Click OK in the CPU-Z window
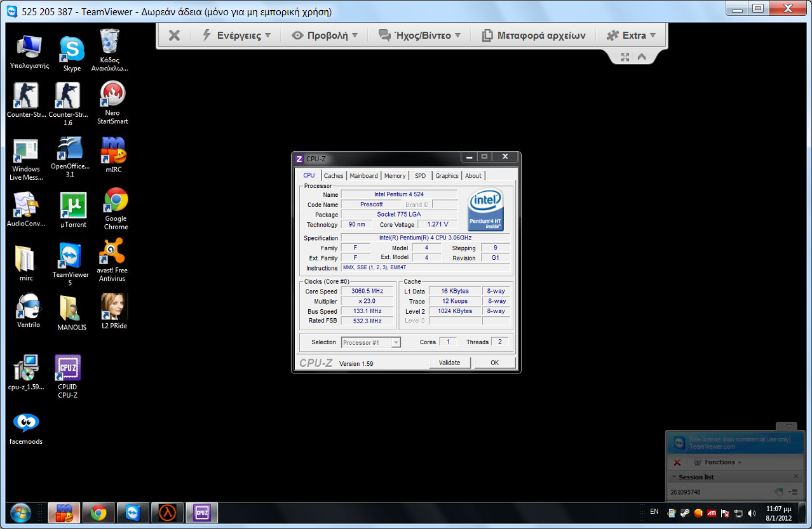812x529 pixels. tap(494, 363)
